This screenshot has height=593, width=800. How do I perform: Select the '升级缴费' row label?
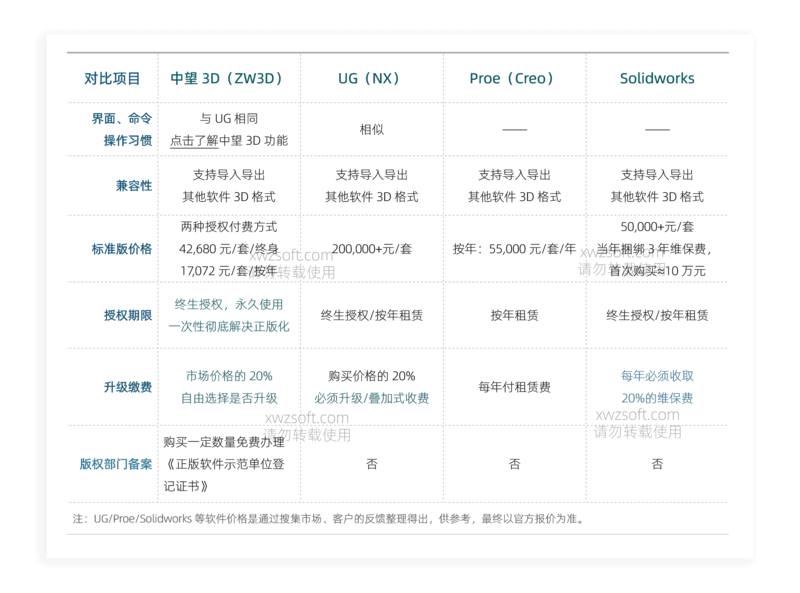128,387
